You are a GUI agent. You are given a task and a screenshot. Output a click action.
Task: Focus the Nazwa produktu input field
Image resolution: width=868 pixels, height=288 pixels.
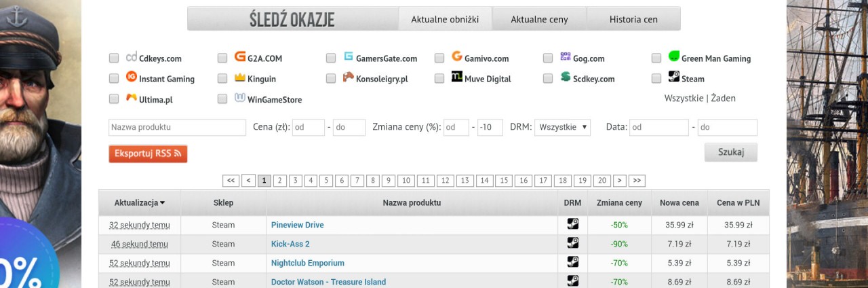coord(177,127)
